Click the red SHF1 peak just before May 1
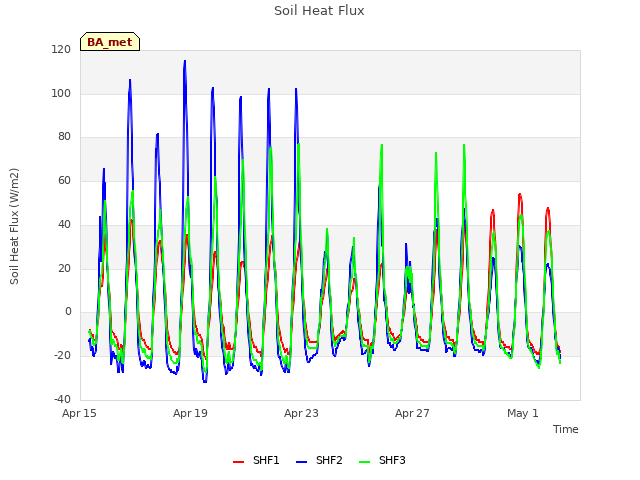Image resolution: width=640 pixels, height=480 pixels. [x=520, y=195]
